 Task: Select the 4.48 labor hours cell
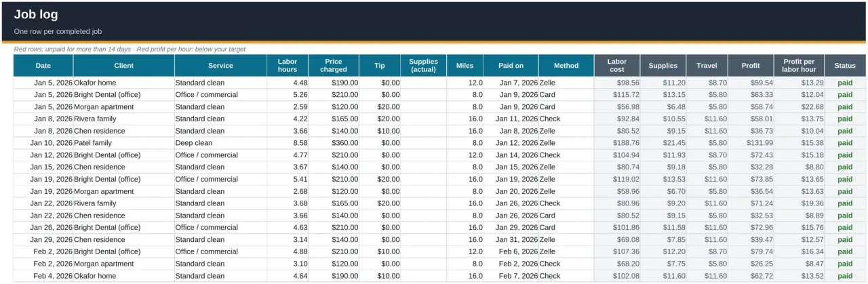[288, 83]
